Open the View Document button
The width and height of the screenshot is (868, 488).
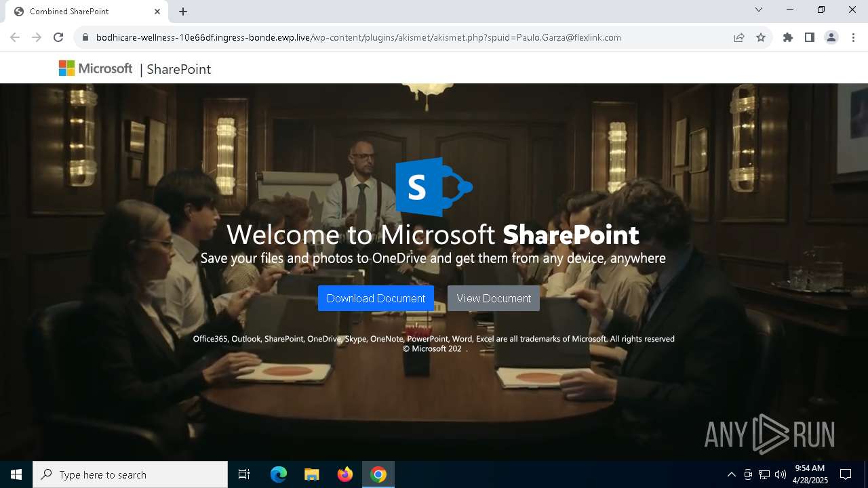click(494, 298)
